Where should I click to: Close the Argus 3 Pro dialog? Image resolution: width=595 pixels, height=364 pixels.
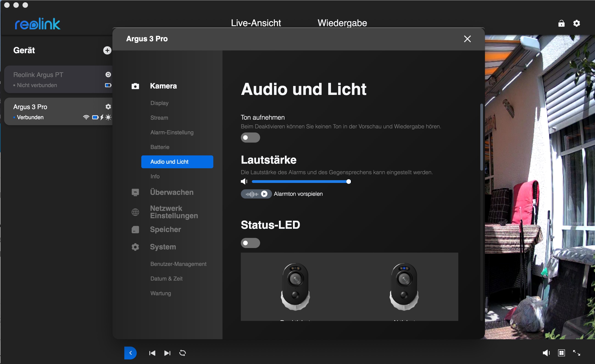(x=467, y=39)
